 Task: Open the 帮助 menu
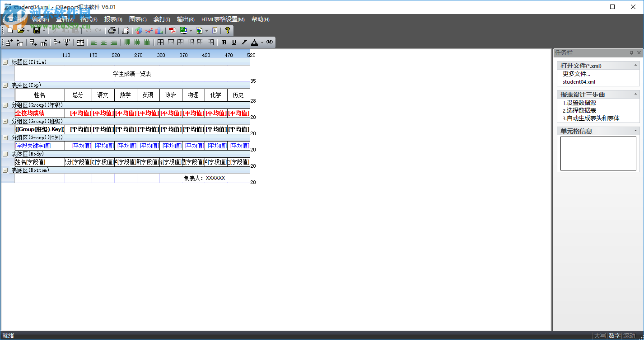[261, 19]
